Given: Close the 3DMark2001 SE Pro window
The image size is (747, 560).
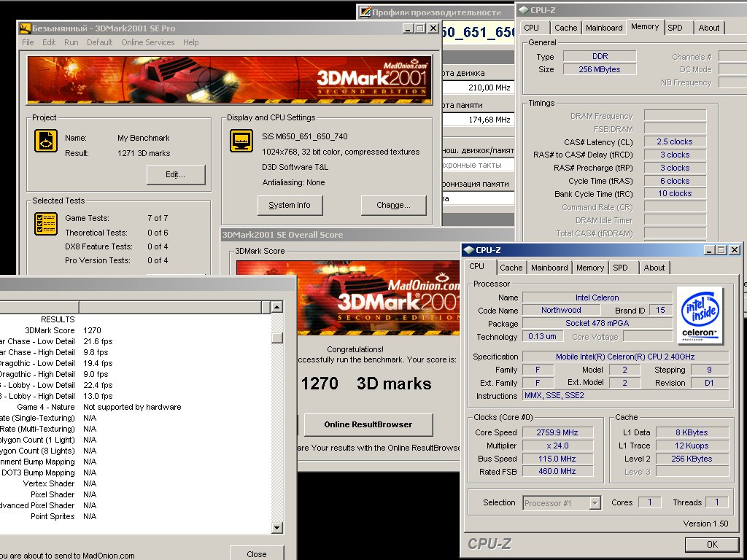Looking at the screenshot, I should point(433,28).
